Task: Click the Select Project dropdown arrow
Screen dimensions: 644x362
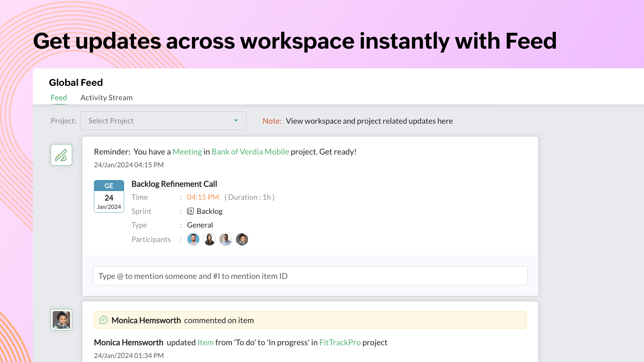Action: click(x=236, y=121)
